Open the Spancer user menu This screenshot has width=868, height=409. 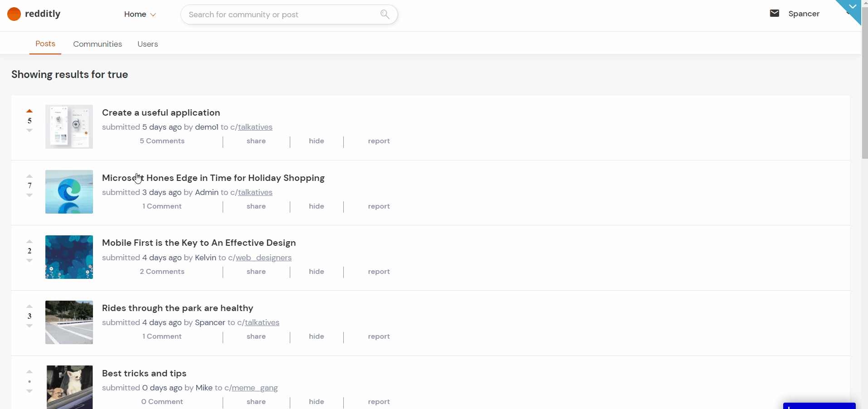coord(804,14)
